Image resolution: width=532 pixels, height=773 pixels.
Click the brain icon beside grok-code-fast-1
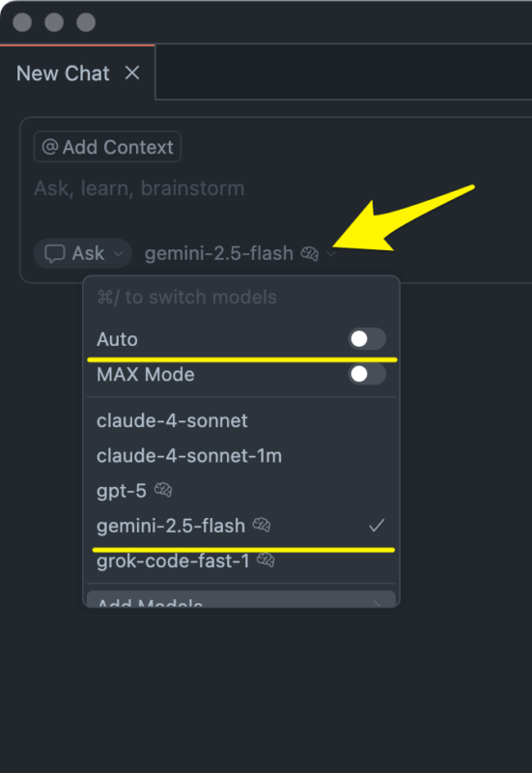click(x=266, y=560)
